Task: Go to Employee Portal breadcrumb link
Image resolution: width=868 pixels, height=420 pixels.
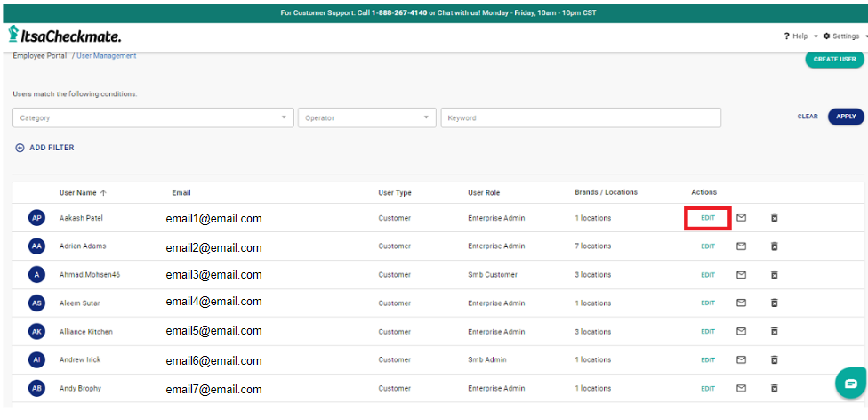Action: (x=39, y=56)
